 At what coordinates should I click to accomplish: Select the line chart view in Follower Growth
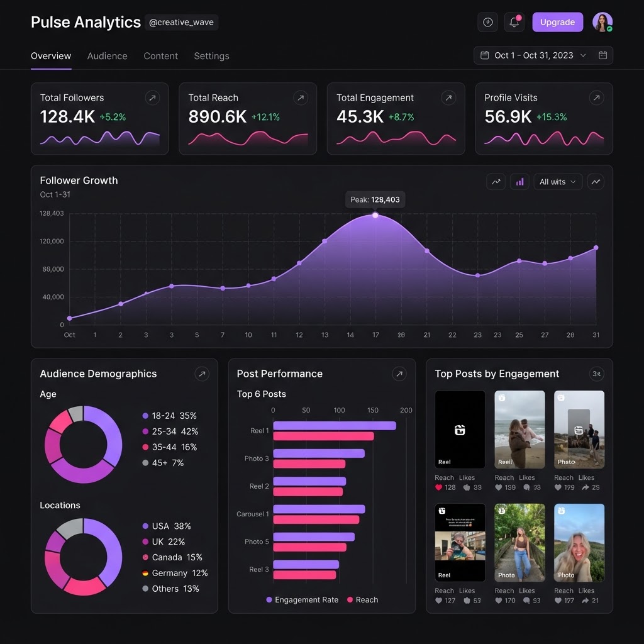(x=496, y=182)
